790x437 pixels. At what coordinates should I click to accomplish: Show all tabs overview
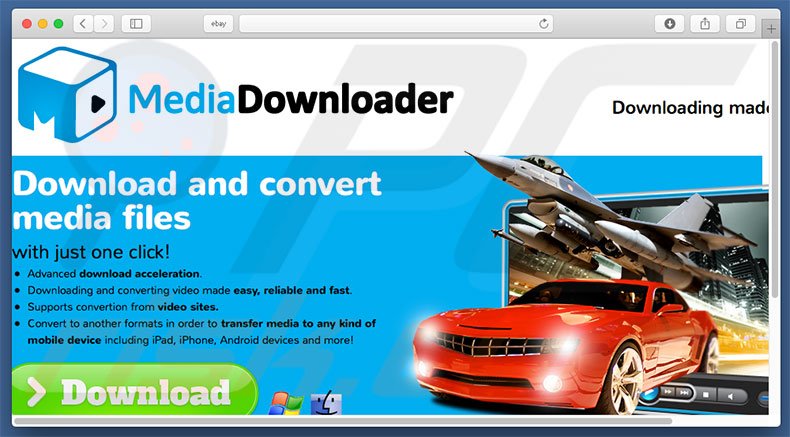[x=741, y=24]
